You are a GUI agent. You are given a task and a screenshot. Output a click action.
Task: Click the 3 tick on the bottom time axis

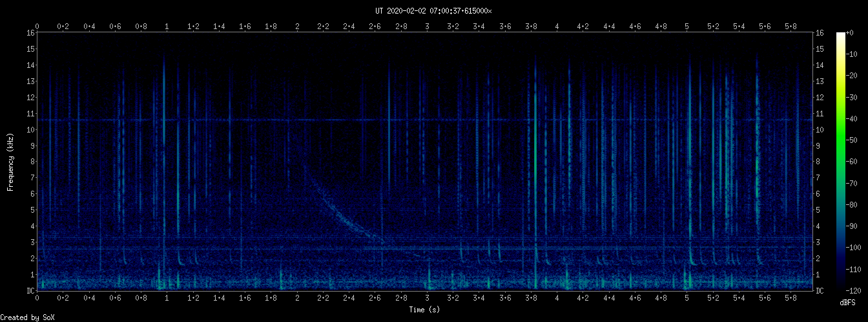click(x=427, y=299)
